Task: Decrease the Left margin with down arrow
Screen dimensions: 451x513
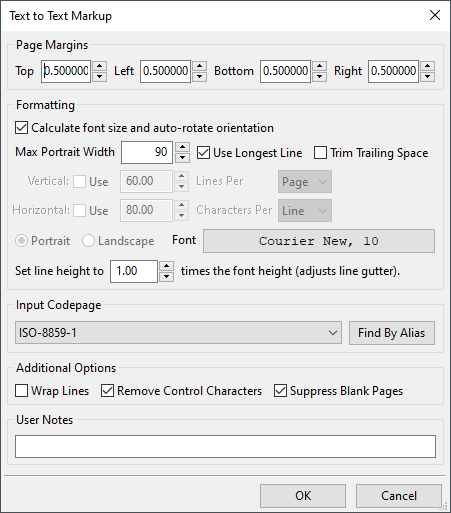Action: (x=199, y=77)
